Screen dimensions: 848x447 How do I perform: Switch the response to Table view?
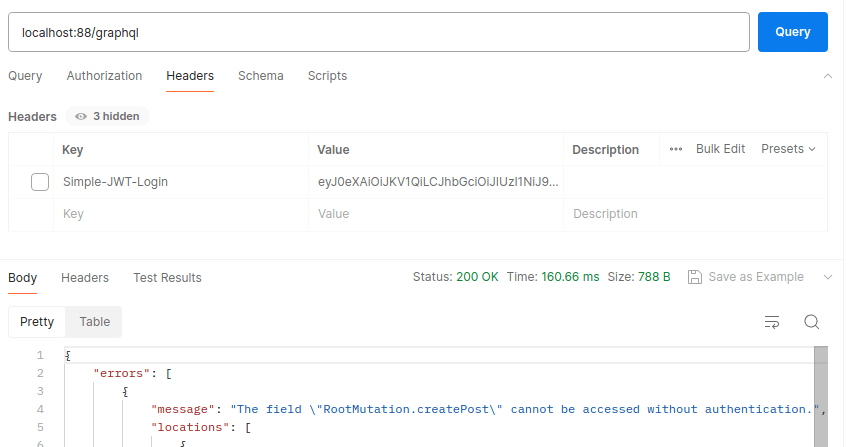95,322
